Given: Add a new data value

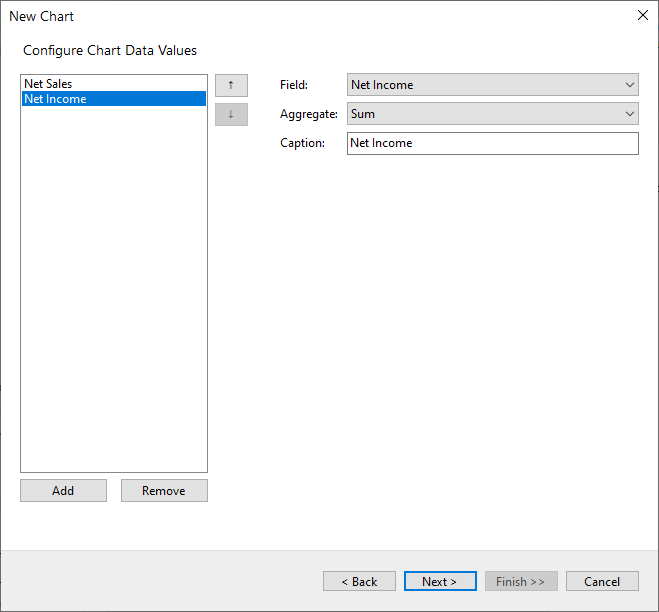Looking at the screenshot, I should pos(63,491).
